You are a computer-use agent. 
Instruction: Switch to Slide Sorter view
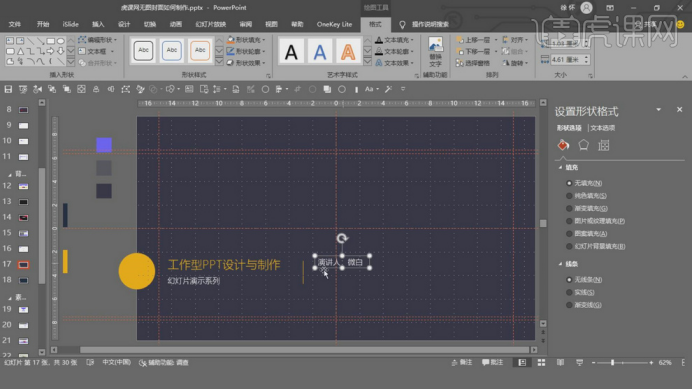[541, 363]
